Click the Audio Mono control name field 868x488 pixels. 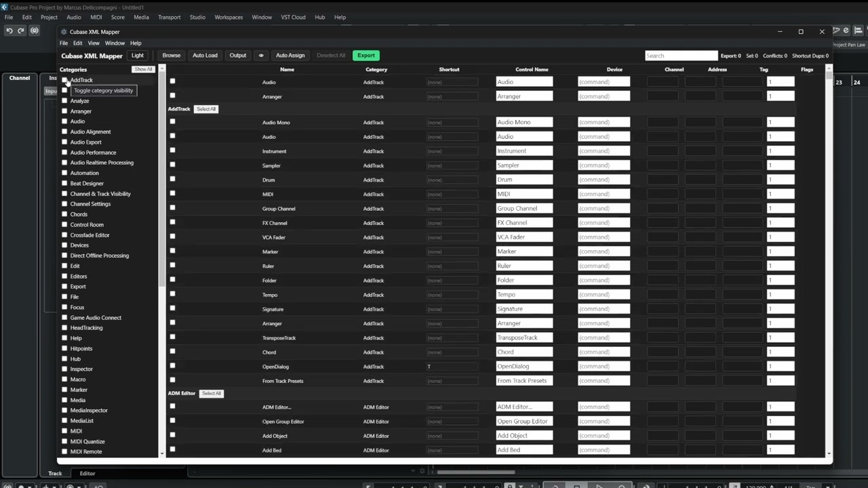coord(524,122)
